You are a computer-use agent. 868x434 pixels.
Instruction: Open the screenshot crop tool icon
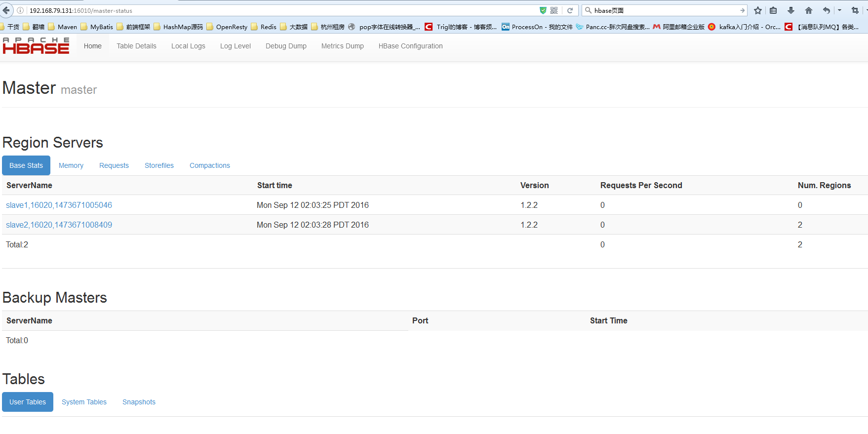pyautogui.click(x=855, y=10)
